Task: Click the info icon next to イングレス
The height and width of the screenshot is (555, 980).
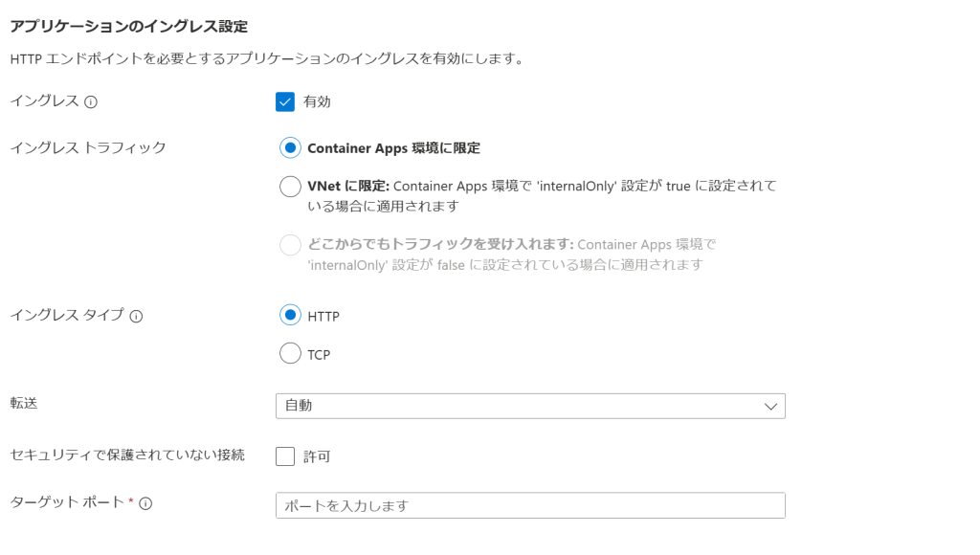Action: [x=91, y=101]
